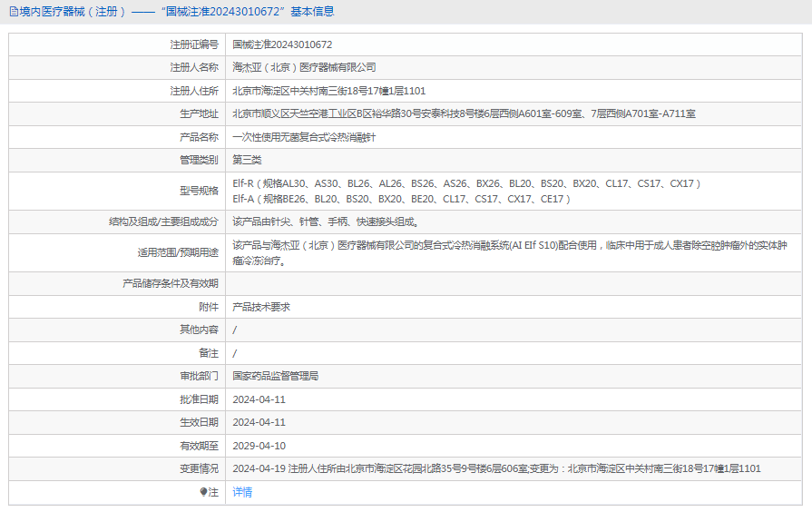The image size is (812, 512).
Task: Select expiry date 2029-04-10
Action: pyautogui.click(x=259, y=446)
